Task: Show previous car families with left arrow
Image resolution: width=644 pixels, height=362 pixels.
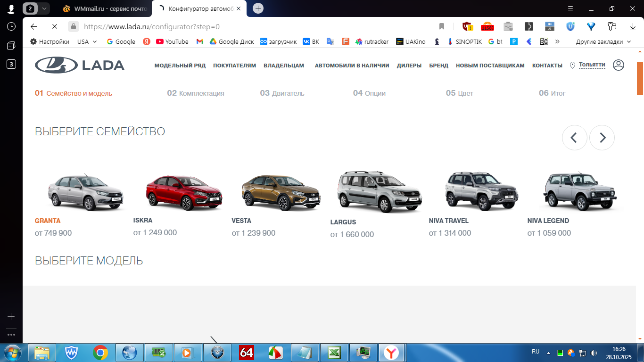Action: [x=574, y=138]
